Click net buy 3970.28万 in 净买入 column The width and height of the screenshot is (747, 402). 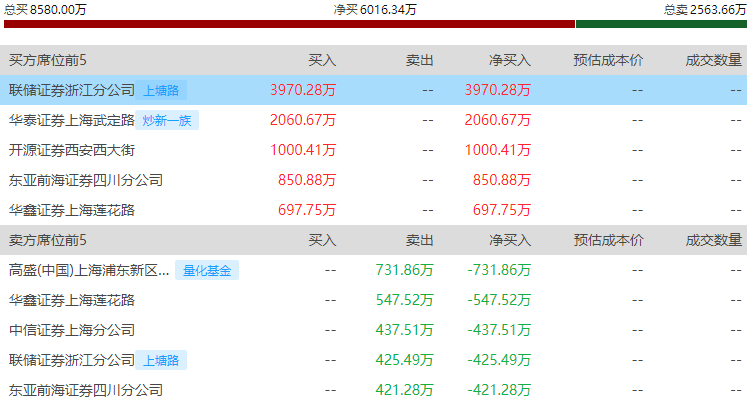tap(497, 90)
